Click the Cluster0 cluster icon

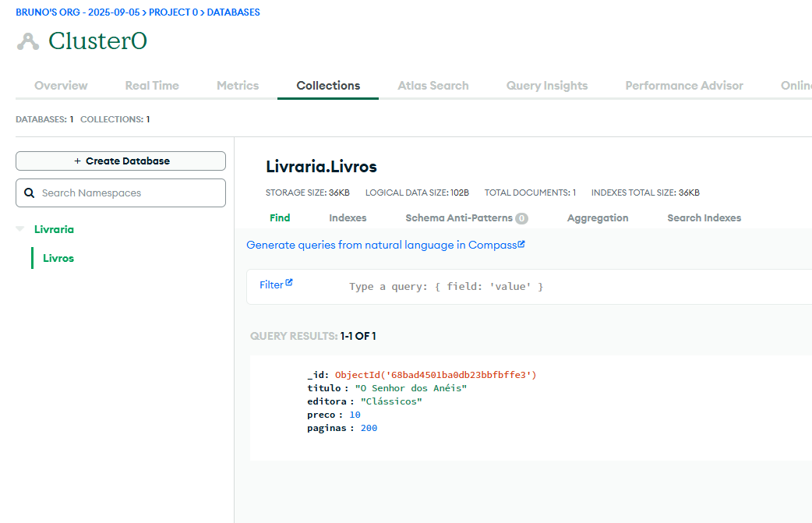28,41
